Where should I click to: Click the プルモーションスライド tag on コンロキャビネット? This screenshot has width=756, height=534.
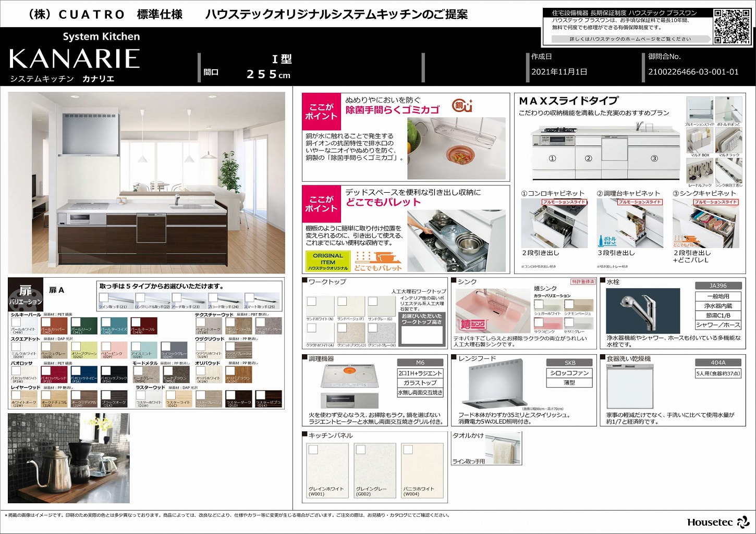point(564,202)
